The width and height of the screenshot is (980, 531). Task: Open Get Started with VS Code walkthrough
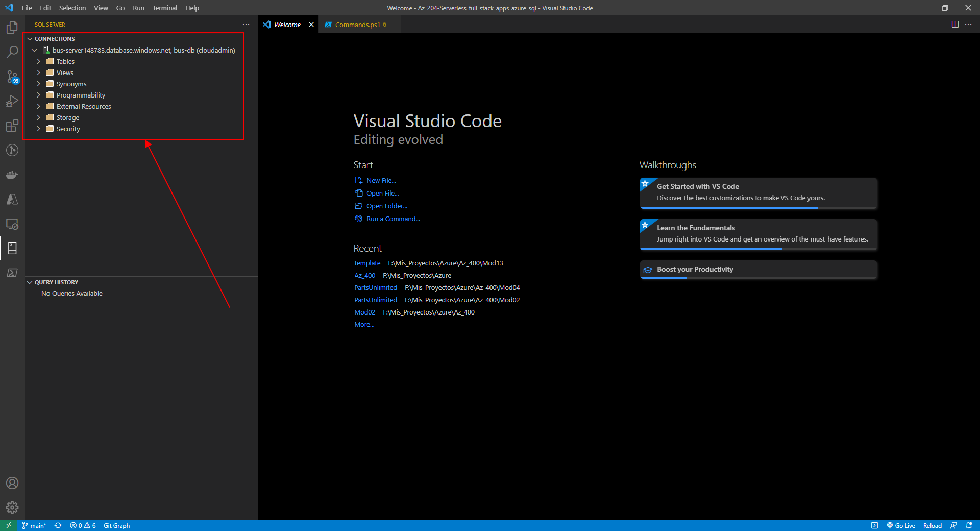pyautogui.click(x=758, y=193)
